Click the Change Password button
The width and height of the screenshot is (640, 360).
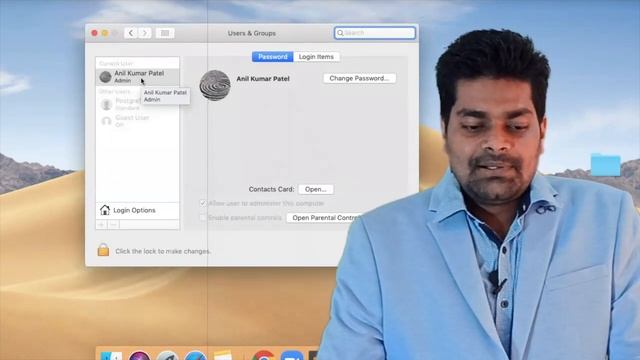tap(359, 78)
